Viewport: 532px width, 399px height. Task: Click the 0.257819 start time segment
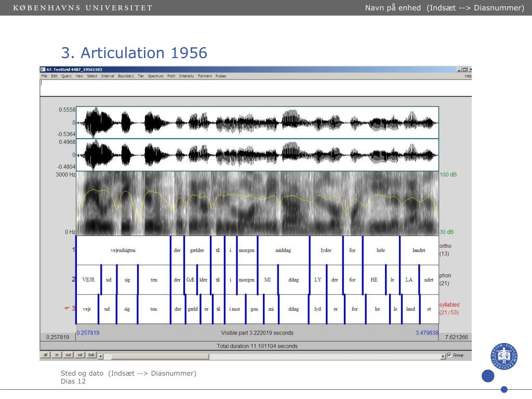pos(58,337)
